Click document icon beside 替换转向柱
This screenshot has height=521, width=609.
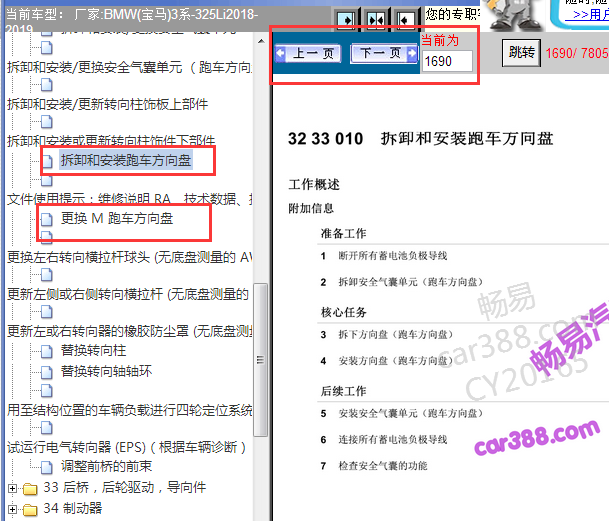pos(47,351)
